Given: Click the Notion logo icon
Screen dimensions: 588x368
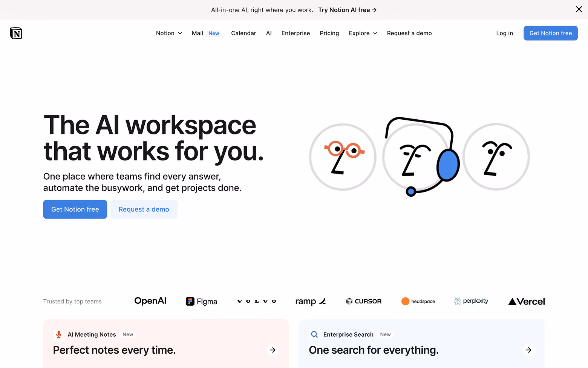Looking at the screenshot, I should (16, 33).
